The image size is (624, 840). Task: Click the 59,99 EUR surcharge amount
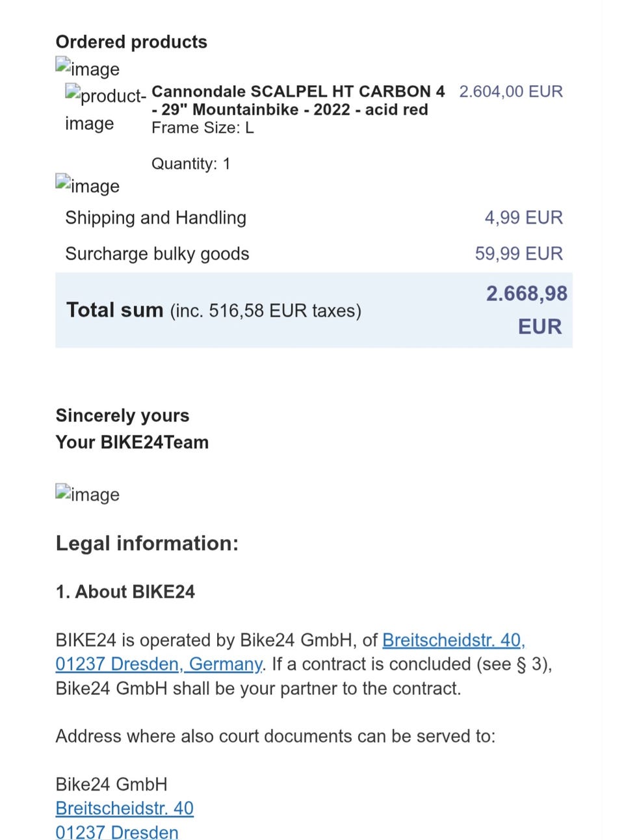(x=519, y=254)
